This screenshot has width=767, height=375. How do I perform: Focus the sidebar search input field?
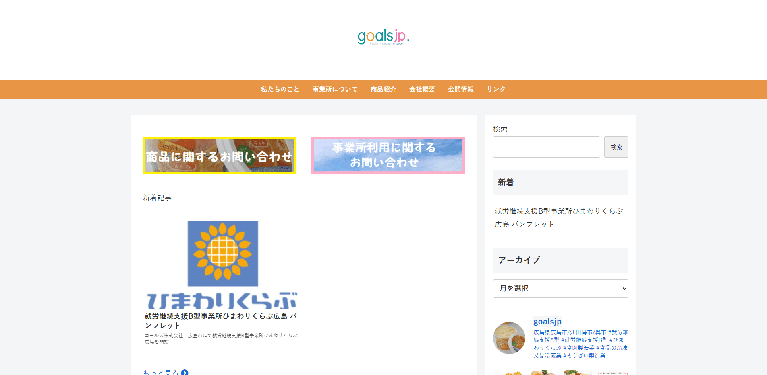click(x=546, y=147)
